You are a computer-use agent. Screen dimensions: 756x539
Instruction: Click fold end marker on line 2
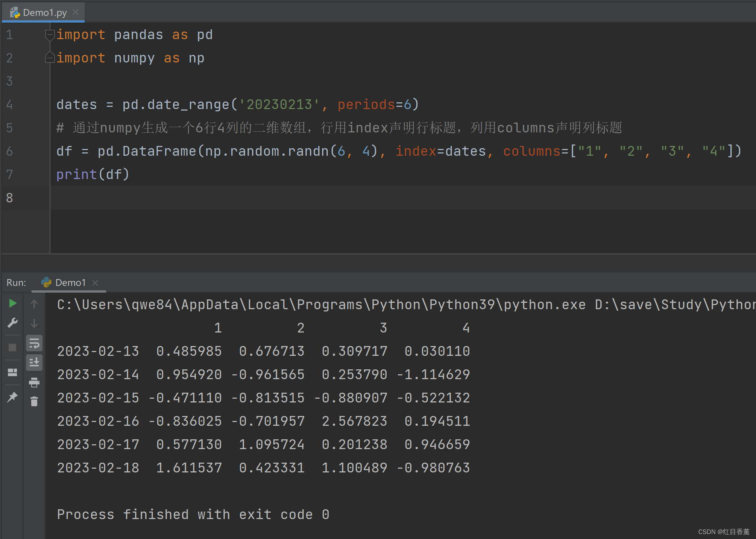(x=50, y=58)
